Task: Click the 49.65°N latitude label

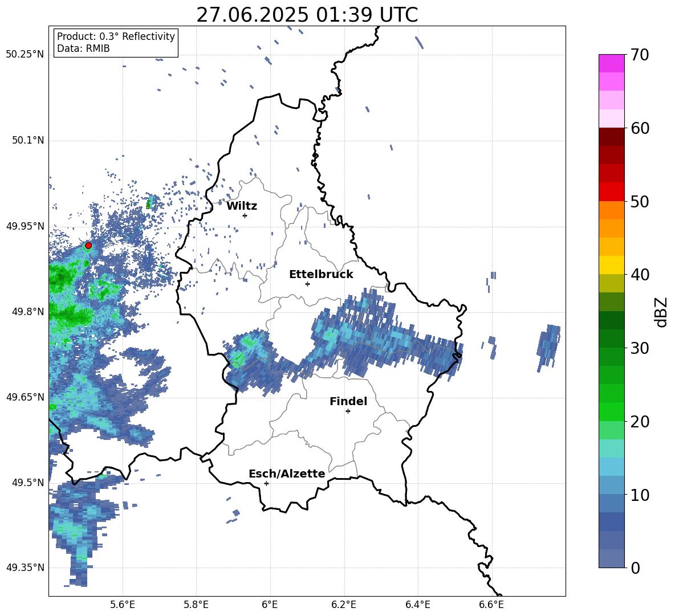Action: pyautogui.click(x=25, y=397)
